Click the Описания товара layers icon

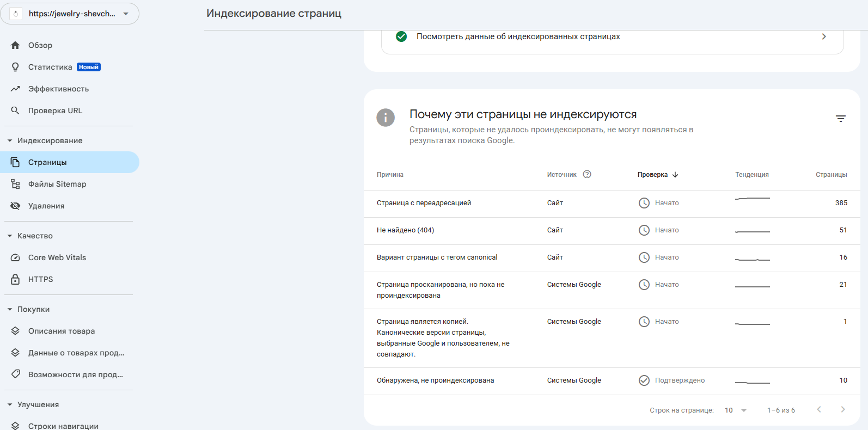tap(15, 331)
